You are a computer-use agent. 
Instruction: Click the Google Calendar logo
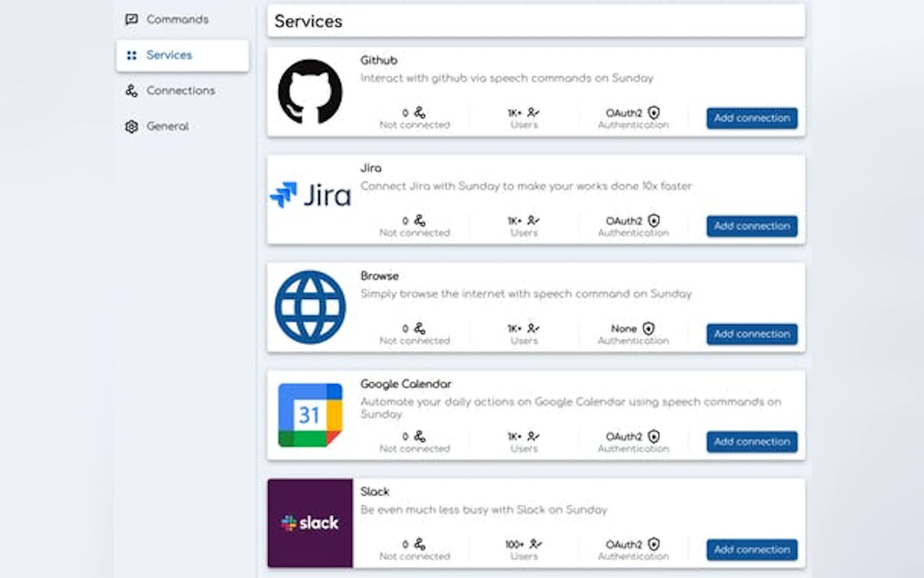tap(310, 415)
